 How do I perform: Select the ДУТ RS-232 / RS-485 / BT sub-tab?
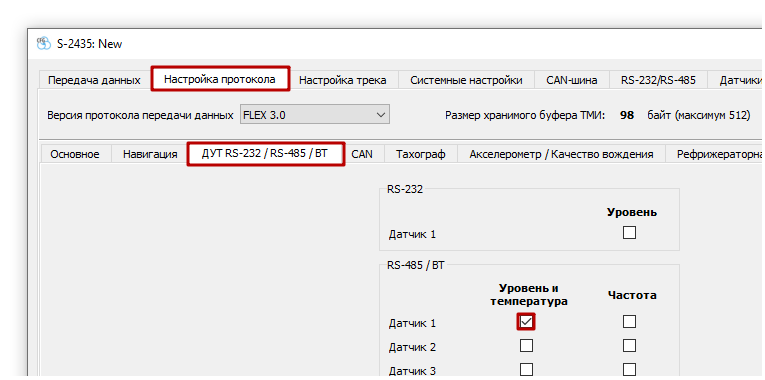click(266, 154)
